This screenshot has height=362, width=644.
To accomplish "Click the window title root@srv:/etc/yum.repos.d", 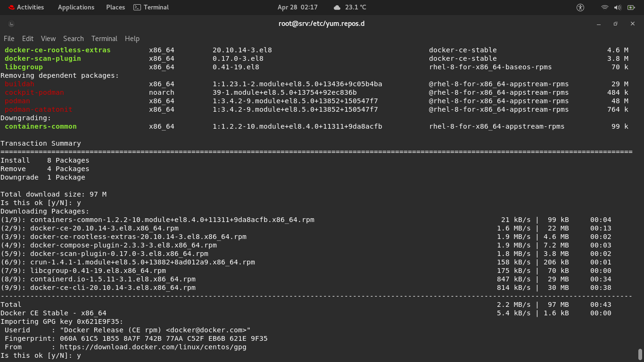I will (322, 24).
